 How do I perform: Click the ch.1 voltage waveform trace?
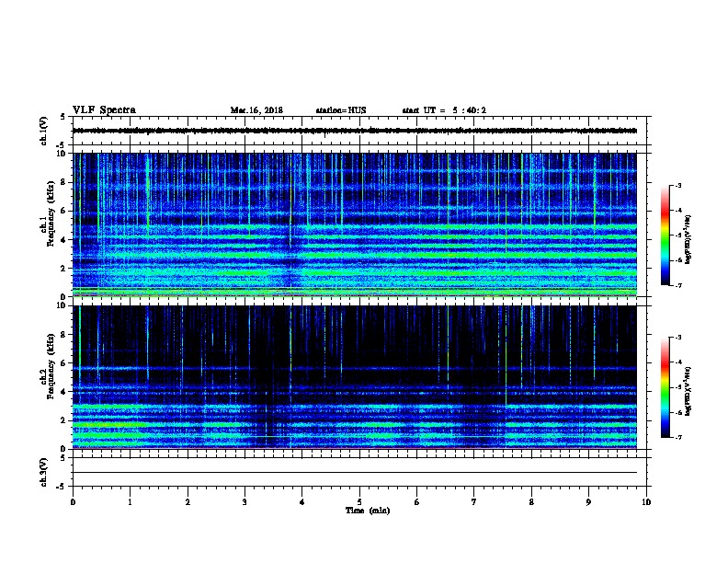pyautogui.click(x=355, y=131)
